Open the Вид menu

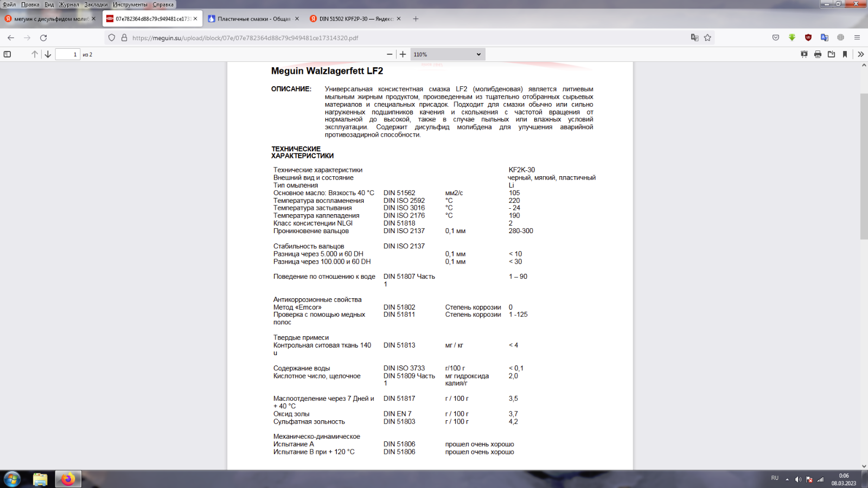(49, 4)
